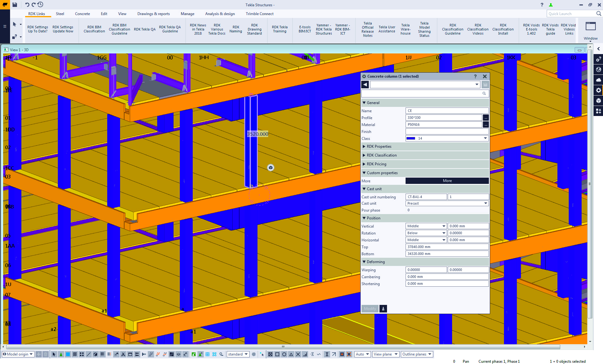
Task: Switch to Drawings & reports tab
Action: click(x=153, y=14)
